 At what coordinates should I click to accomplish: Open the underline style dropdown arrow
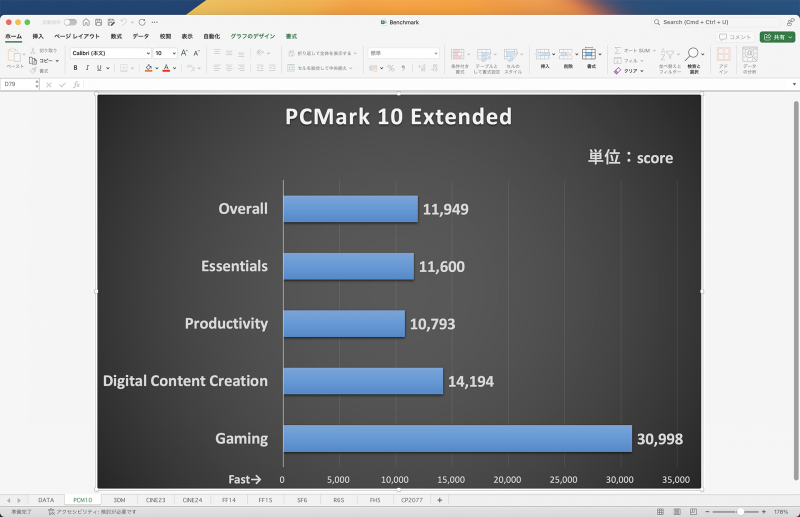pos(108,68)
